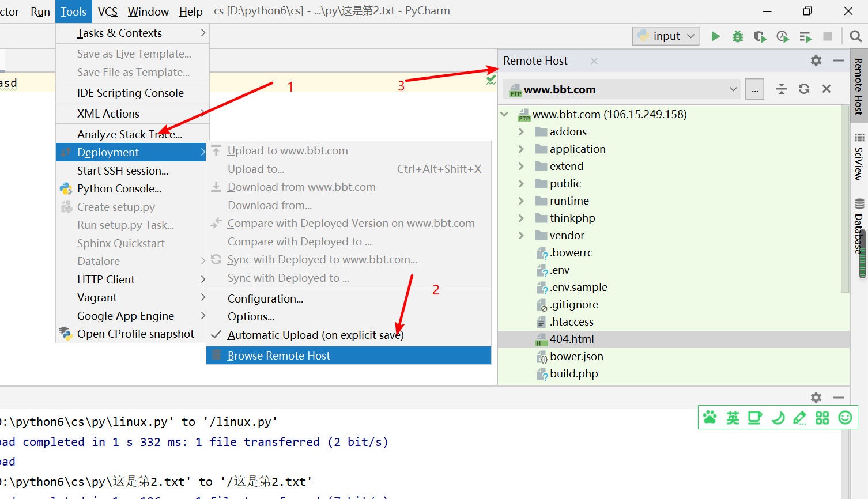Open the Window menu
Image resolution: width=868 pixels, height=499 pixels.
[x=148, y=12]
